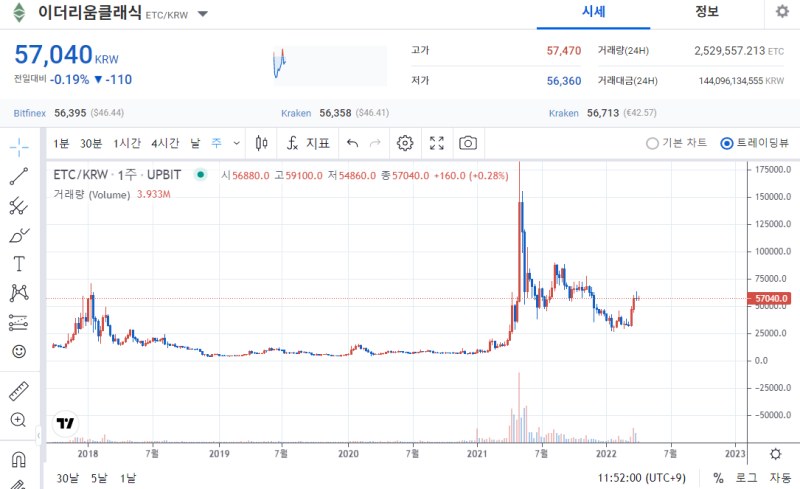Image resolution: width=800 pixels, height=489 pixels.
Task: Toggle percent (%) scale mode
Action: point(718,478)
